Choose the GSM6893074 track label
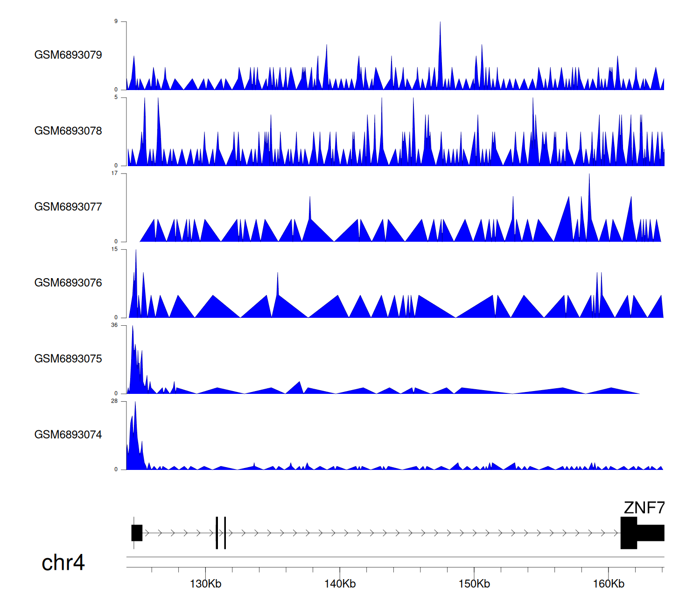700x616 pixels. click(68, 435)
